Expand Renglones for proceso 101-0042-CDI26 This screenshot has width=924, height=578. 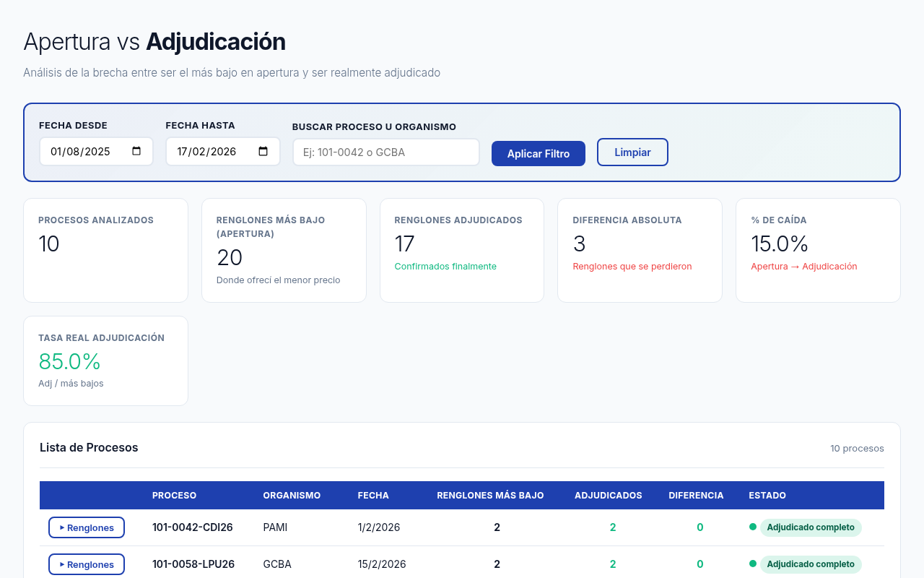coord(87,527)
